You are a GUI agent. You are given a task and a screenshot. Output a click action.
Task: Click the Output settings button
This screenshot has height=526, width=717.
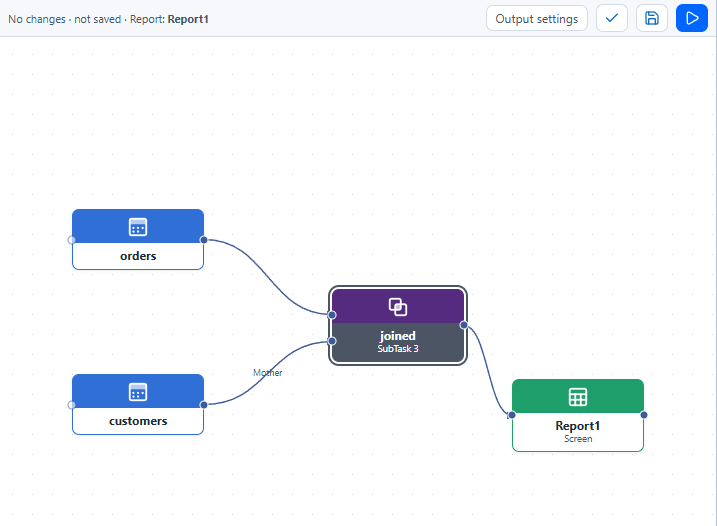point(536,19)
